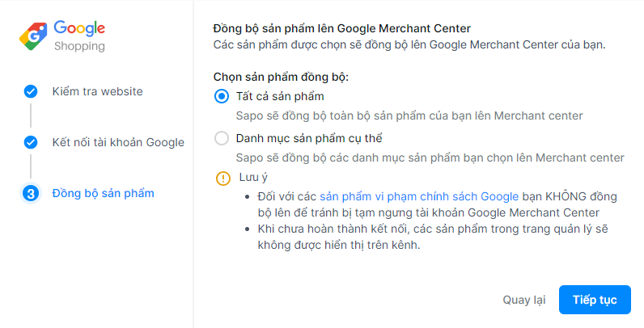The image size is (644, 328).
Task: Select the Tất cả sản phẩm radio button
Action: click(222, 96)
